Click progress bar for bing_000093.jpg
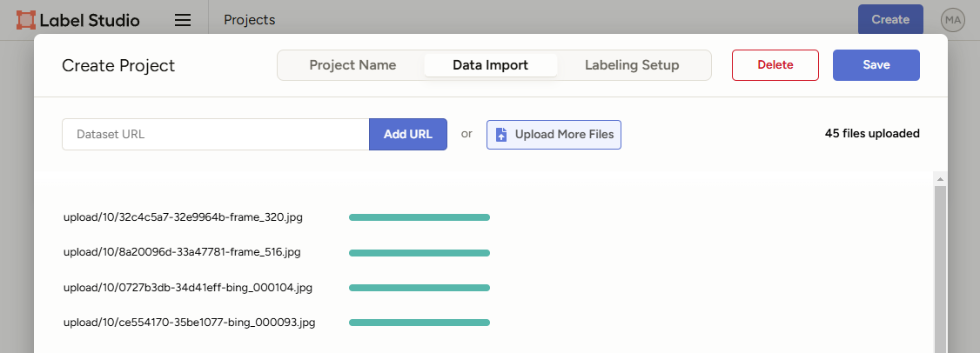980x353 pixels. pos(420,323)
